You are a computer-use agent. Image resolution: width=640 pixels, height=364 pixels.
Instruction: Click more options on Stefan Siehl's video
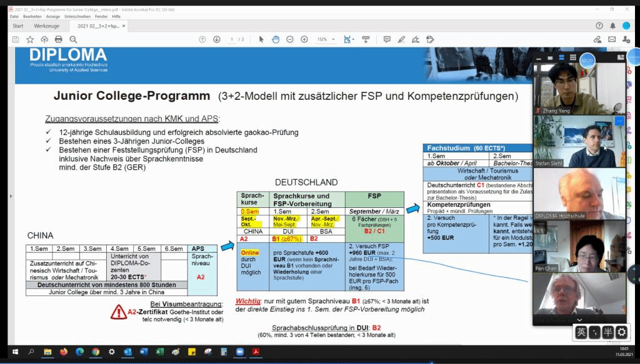pos(619,121)
